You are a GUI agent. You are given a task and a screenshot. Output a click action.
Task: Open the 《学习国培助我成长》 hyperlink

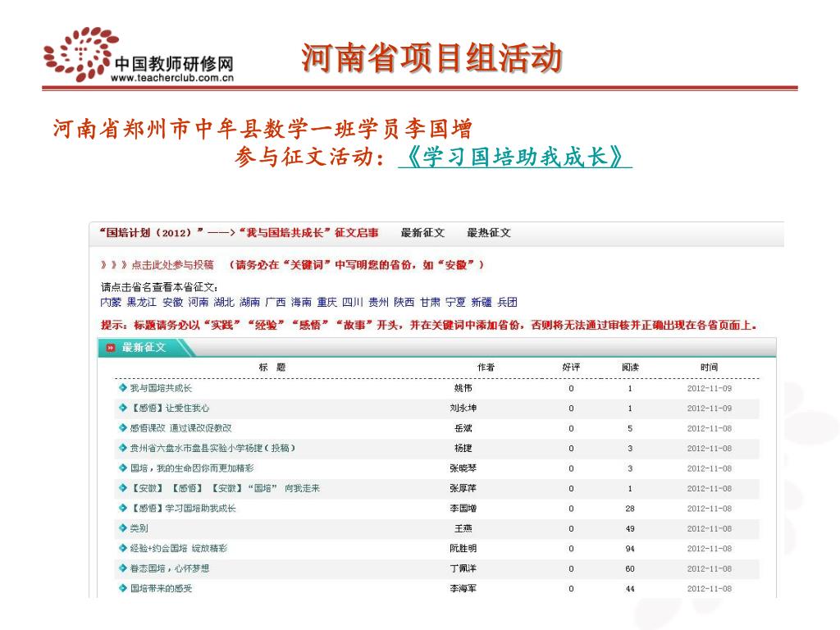pyautogui.click(x=515, y=157)
